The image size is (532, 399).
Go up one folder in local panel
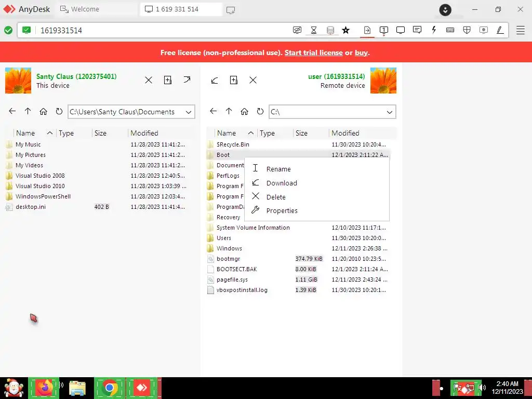[x=28, y=111]
